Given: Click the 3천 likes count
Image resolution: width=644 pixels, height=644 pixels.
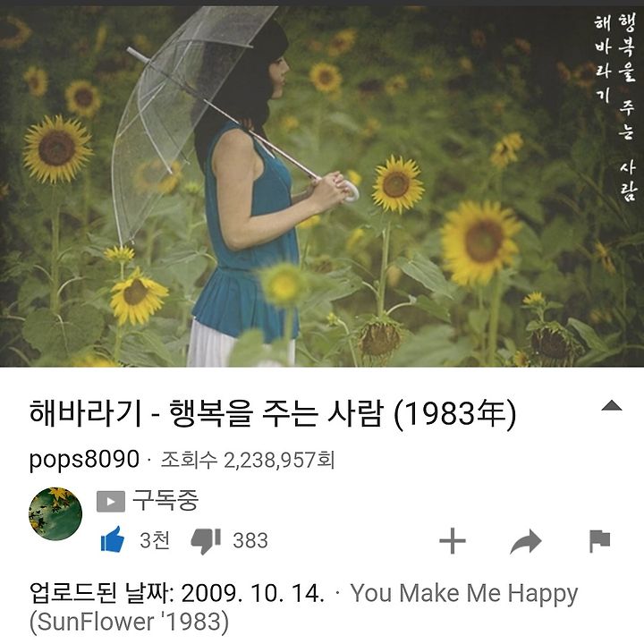Looking at the screenshot, I should click(x=155, y=540).
